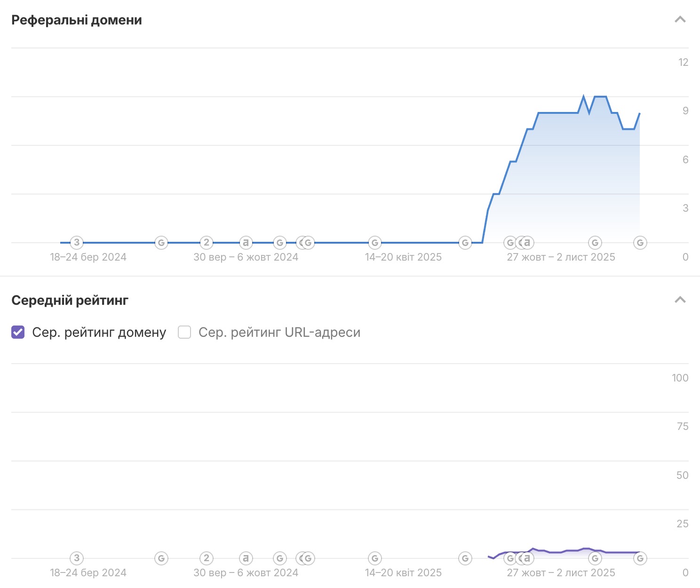Click the "a" marker near 30 вер on rating chart
The height and width of the screenshot is (588, 700).
(246, 558)
